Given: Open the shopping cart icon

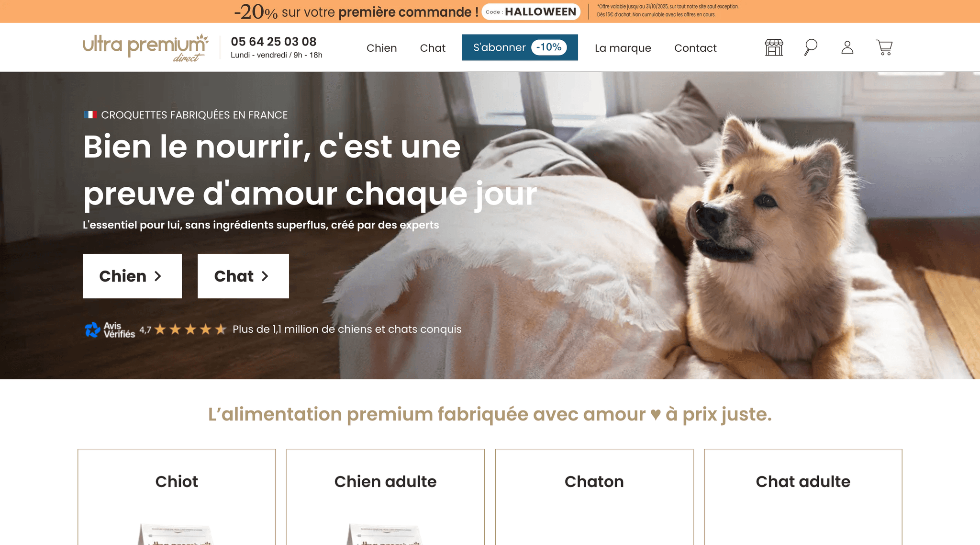Looking at the screenshot, I should [884, 47].
